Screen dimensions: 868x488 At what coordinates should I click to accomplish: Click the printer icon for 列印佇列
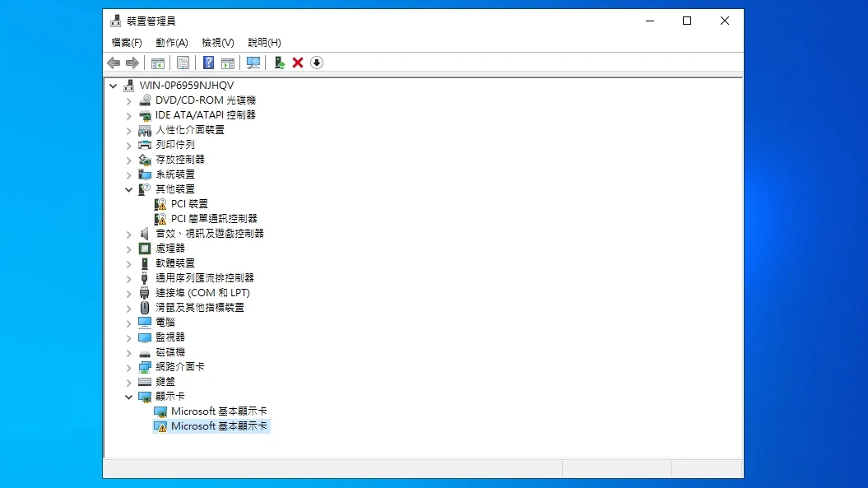click(145, 145)
